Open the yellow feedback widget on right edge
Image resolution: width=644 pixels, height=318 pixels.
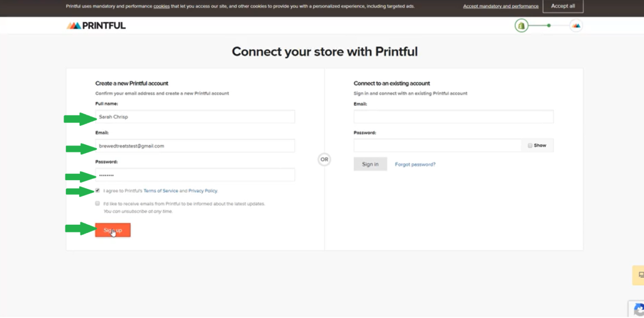coord(638,275)
